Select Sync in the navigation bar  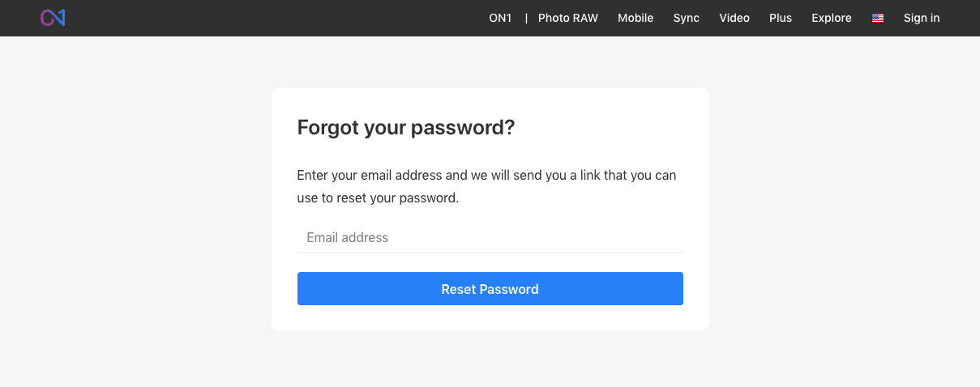[686, 18]
